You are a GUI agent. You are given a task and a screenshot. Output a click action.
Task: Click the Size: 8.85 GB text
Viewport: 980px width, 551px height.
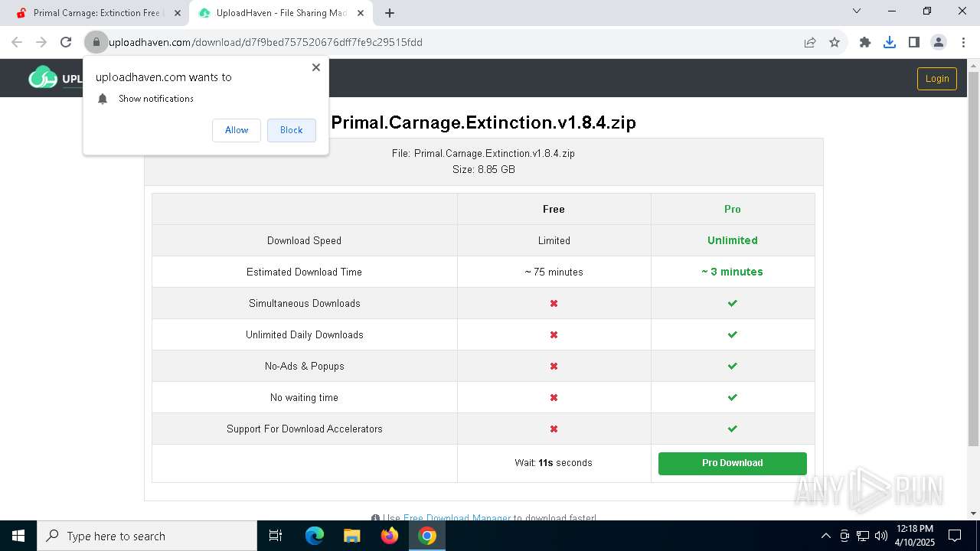click(483, 169)
